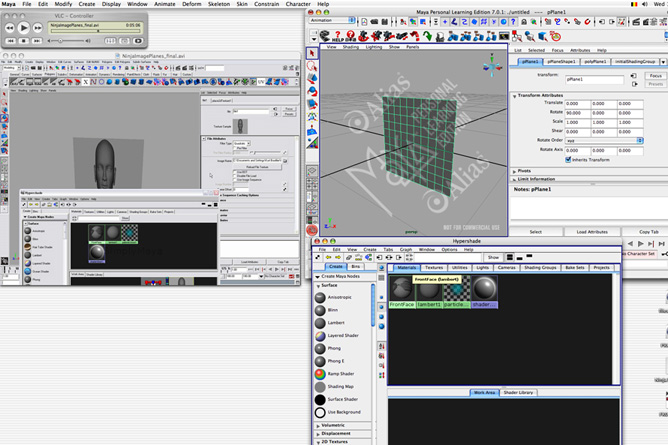Expand the Volumetric node category
The height and width of the screenshot is (445, 668).
(318, 425)
